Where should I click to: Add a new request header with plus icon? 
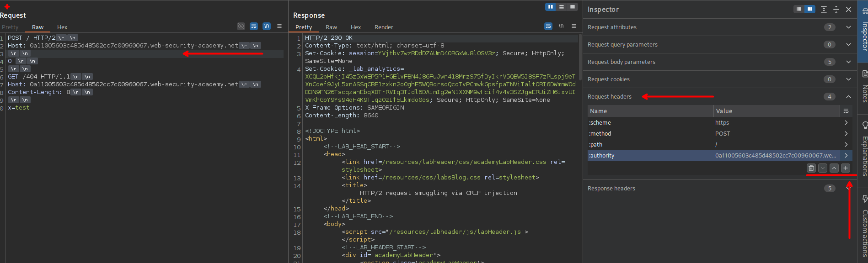pyautogui.click(x=846, y=168)
